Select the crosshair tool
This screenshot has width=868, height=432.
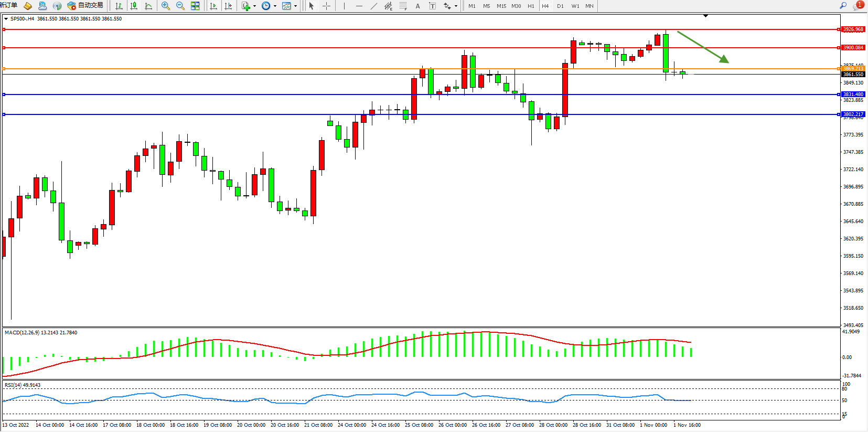click(x=326, y=6)
